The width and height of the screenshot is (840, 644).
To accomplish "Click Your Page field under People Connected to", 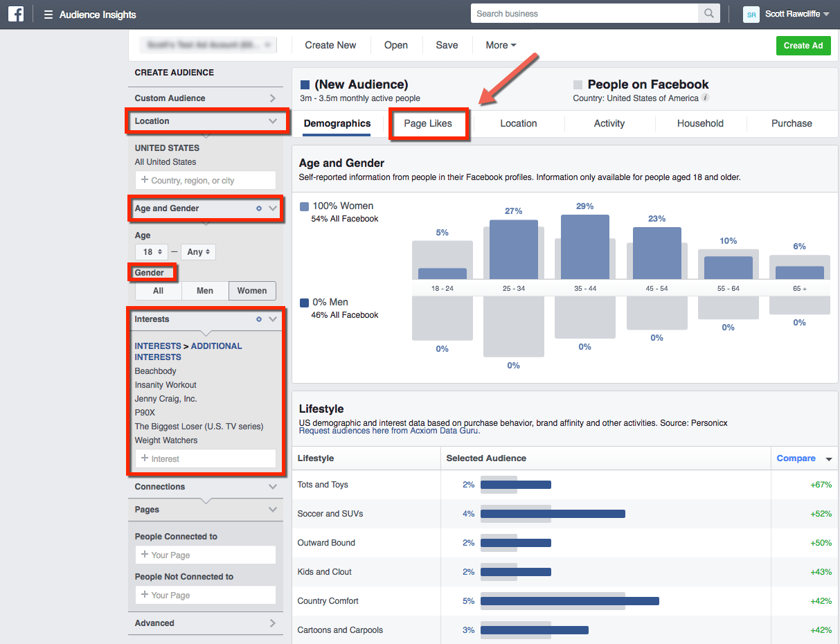I will [x=206, y=555].
